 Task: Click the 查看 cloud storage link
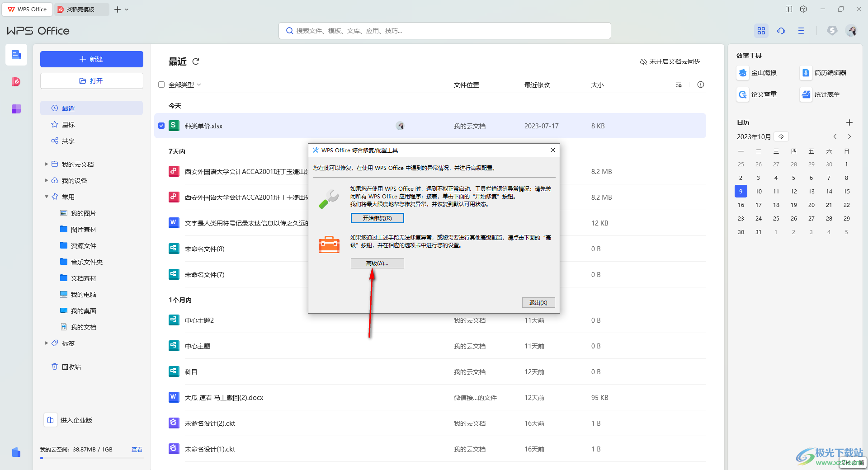pos(137,449)
